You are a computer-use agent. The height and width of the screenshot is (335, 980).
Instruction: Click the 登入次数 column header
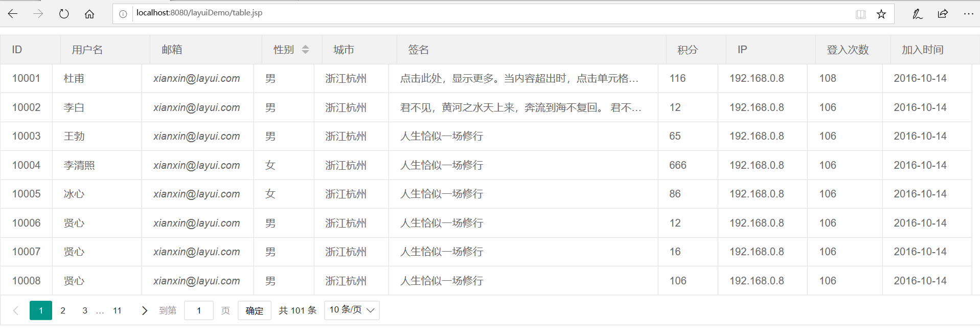coord(853,50)
